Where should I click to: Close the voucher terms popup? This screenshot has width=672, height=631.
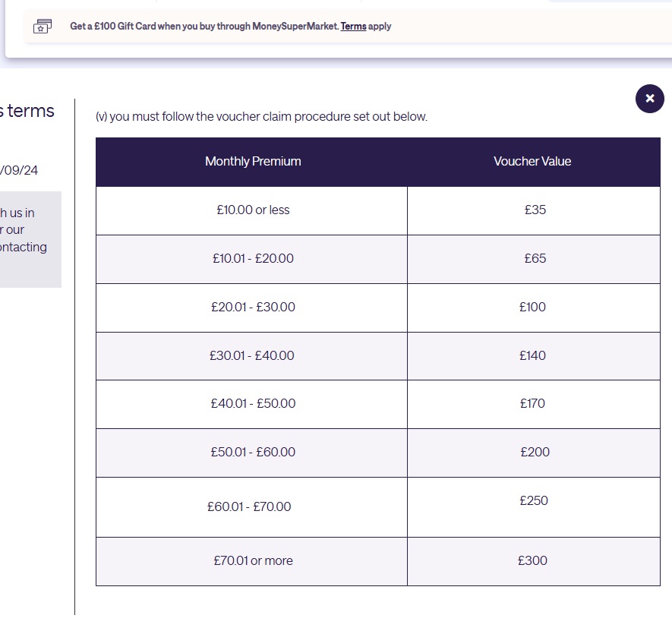coord(649,99)
